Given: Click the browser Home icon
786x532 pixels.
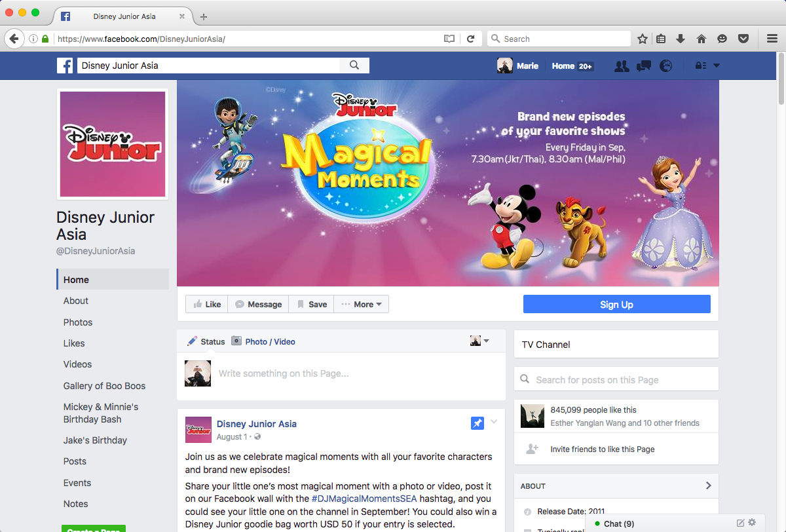Looking at the screenshot, I should click(701, 39).
